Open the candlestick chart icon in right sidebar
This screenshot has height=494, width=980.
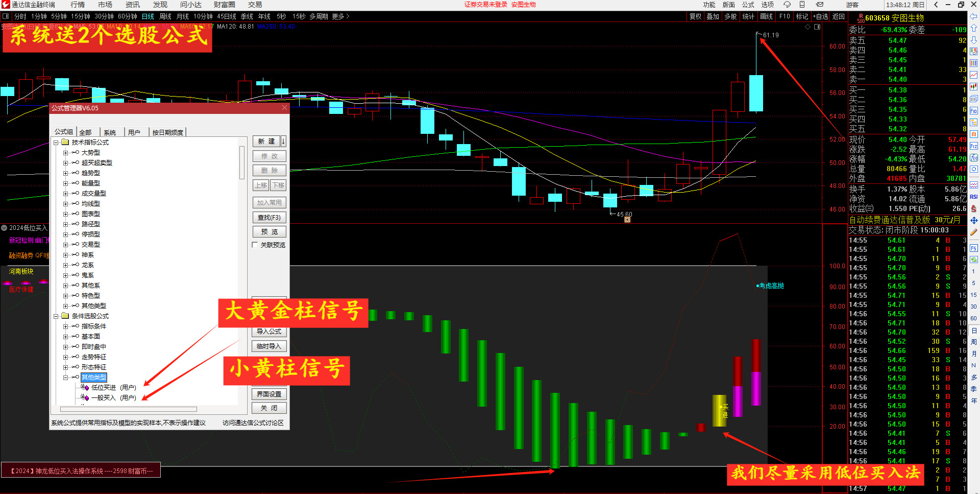(x=974, y=87)
